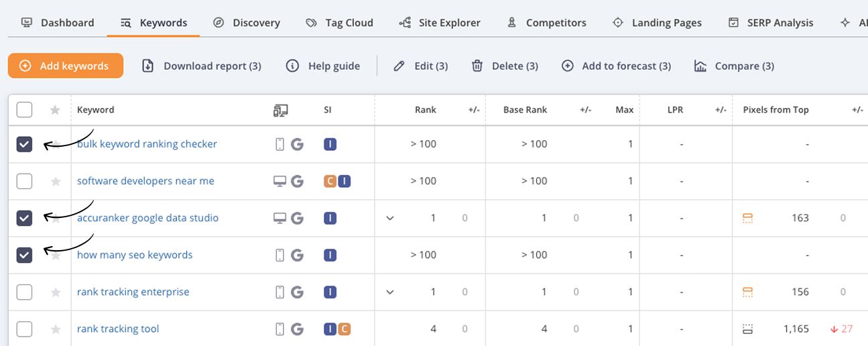Star rank tracking enterprise keyword

56,292
